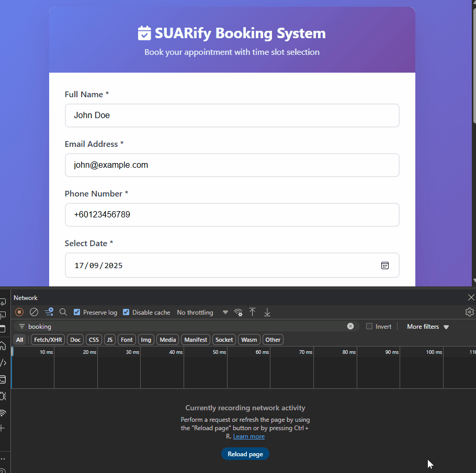
Task: Filter requests by Img type
Action: 146,340
